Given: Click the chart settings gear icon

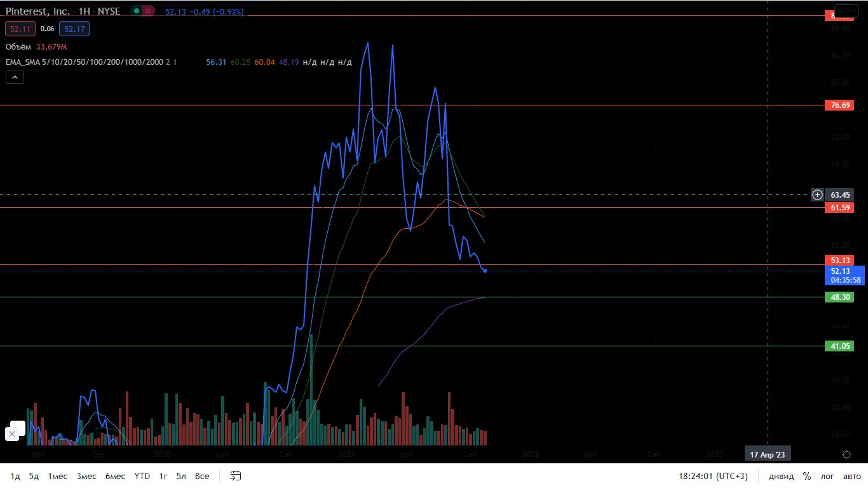Looking at the screenshot, I should coord(846,454).
